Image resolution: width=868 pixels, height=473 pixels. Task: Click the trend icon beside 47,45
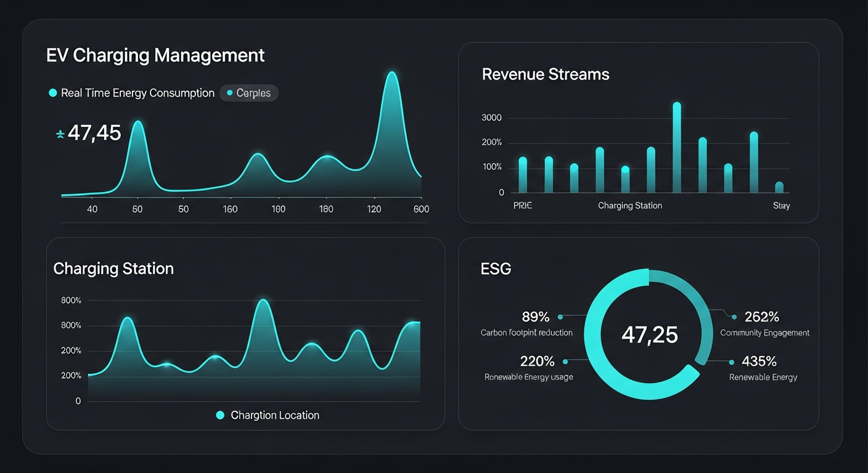point(60,134)
